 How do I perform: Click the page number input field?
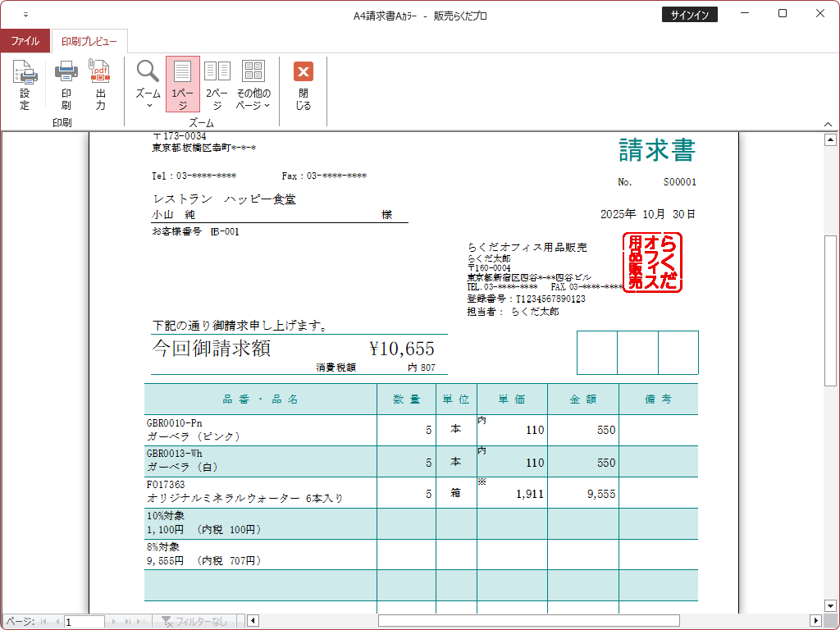(84, 622)
